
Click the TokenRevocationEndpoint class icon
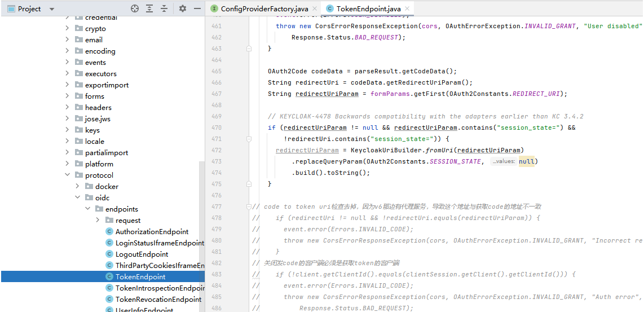point(109,299)
